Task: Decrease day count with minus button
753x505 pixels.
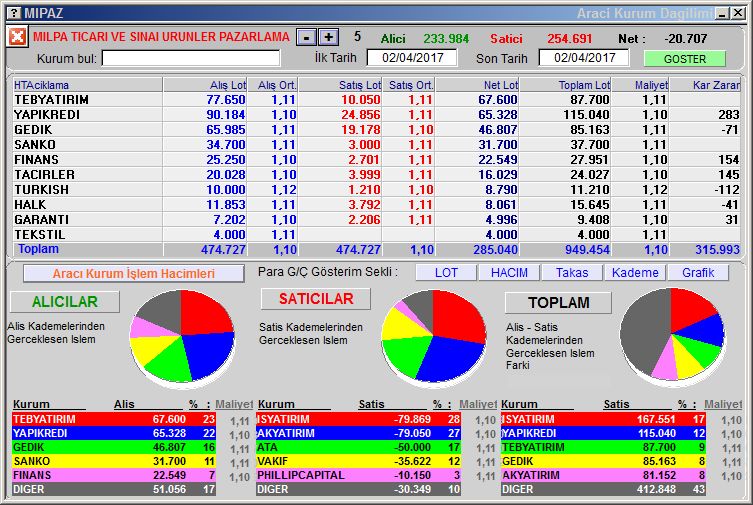Action: click(306, 37)
